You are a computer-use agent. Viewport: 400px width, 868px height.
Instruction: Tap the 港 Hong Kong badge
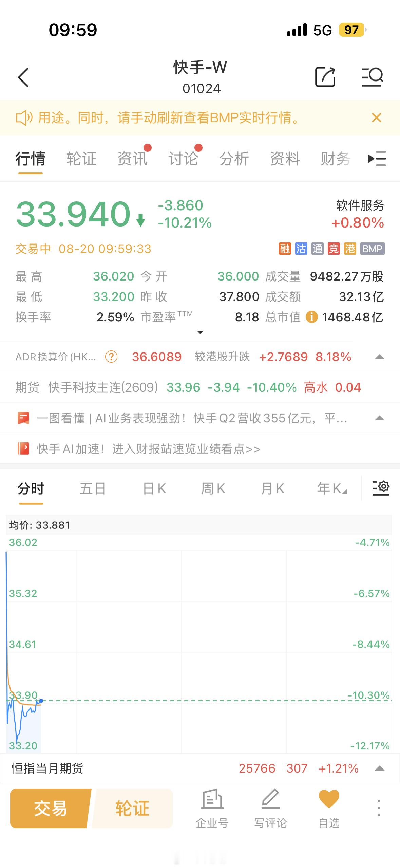click(350, 249)
